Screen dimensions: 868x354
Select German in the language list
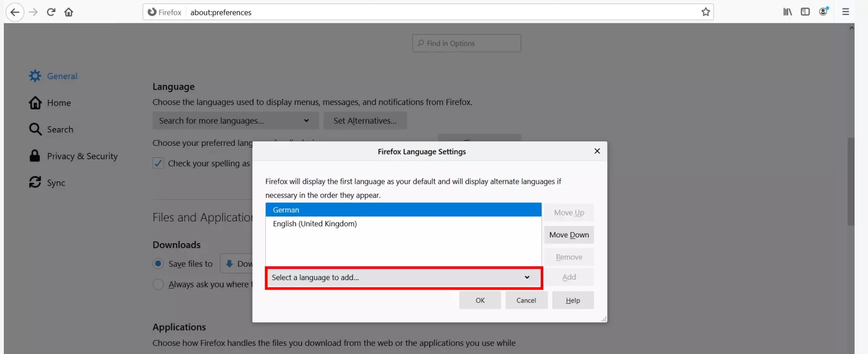[x=403, y=210]
